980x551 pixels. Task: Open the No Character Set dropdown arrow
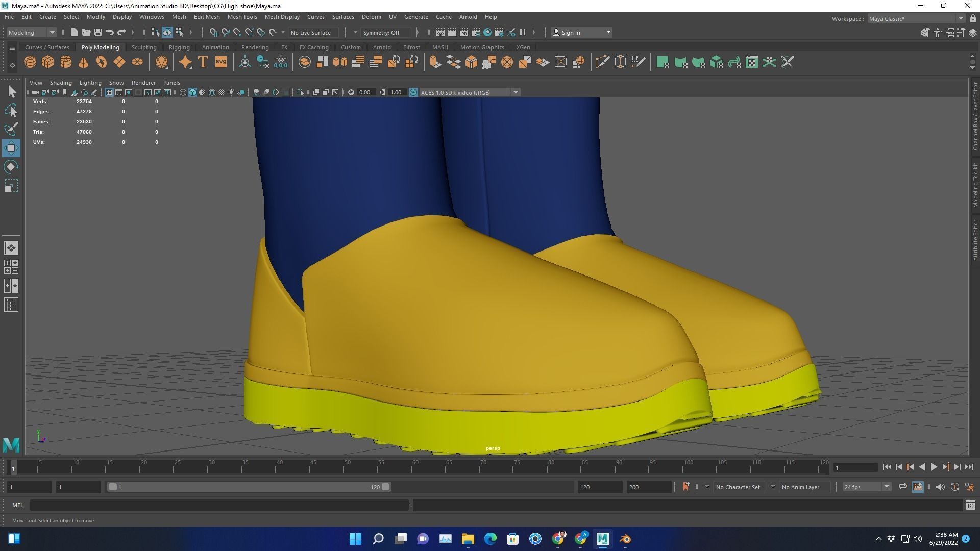coord(707,487)
